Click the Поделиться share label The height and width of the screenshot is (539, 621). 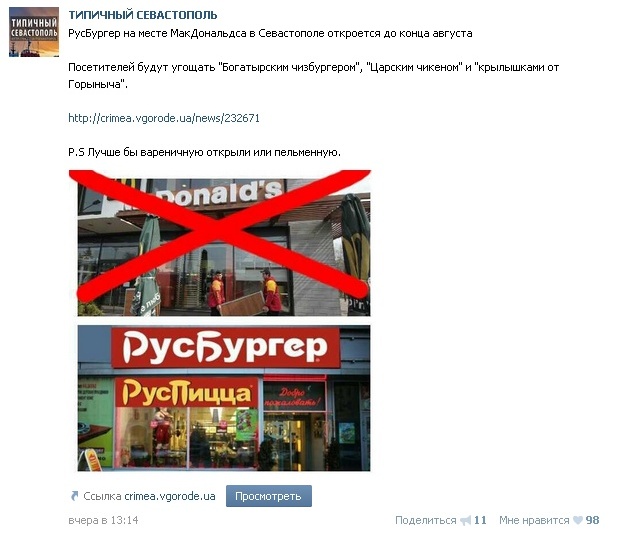426,520
